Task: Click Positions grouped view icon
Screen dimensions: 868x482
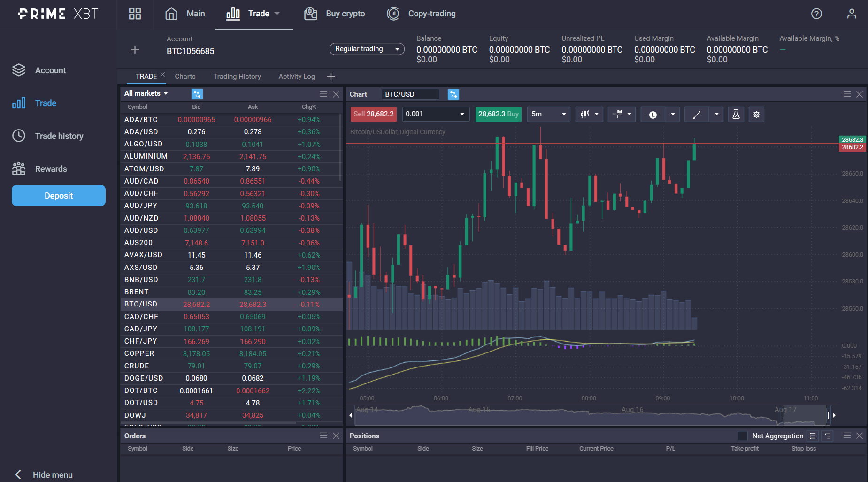Action: 828,436
